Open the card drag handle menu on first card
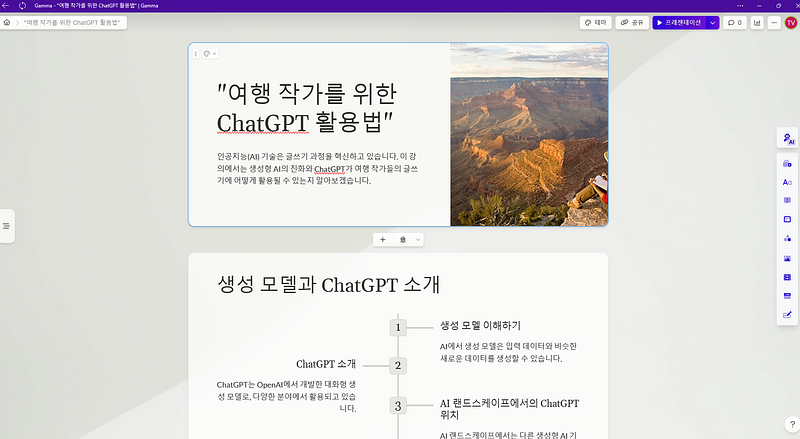This screenshot has height=439, width=800. 195,54
